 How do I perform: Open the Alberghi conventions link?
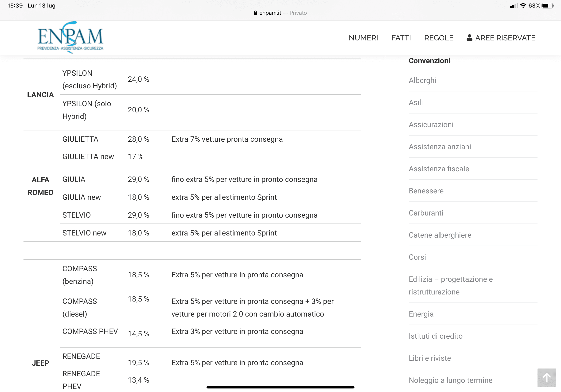pos(422,80)
